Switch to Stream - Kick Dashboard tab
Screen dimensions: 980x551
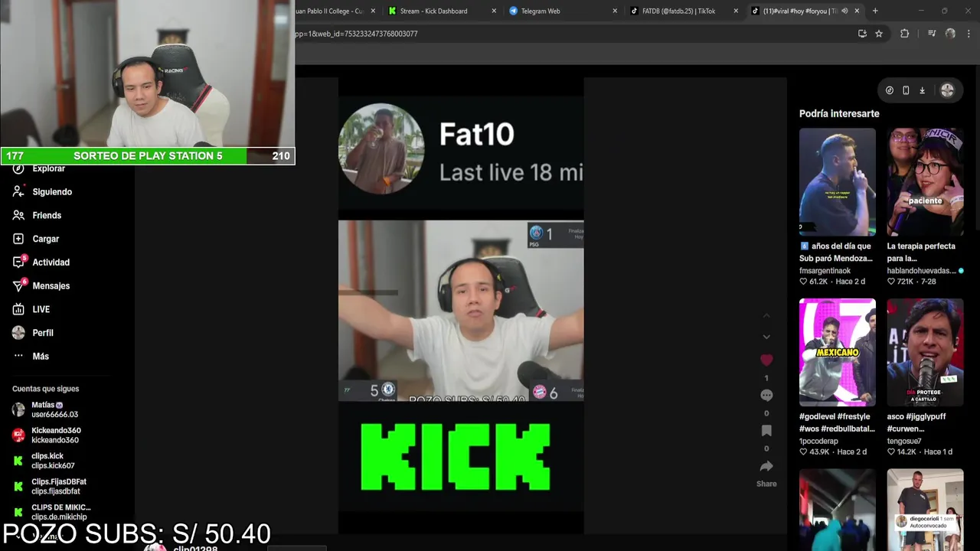[433, 11]
